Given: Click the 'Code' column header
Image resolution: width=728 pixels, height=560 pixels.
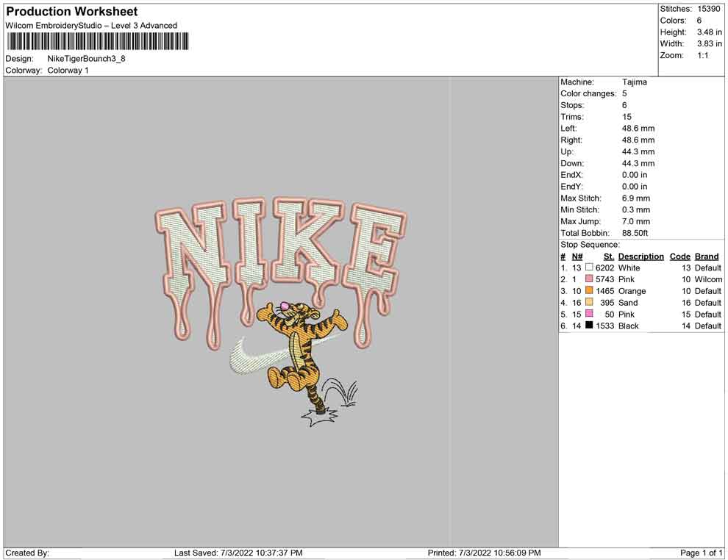Looking at the screenshot, I should [x=679, y=256].
